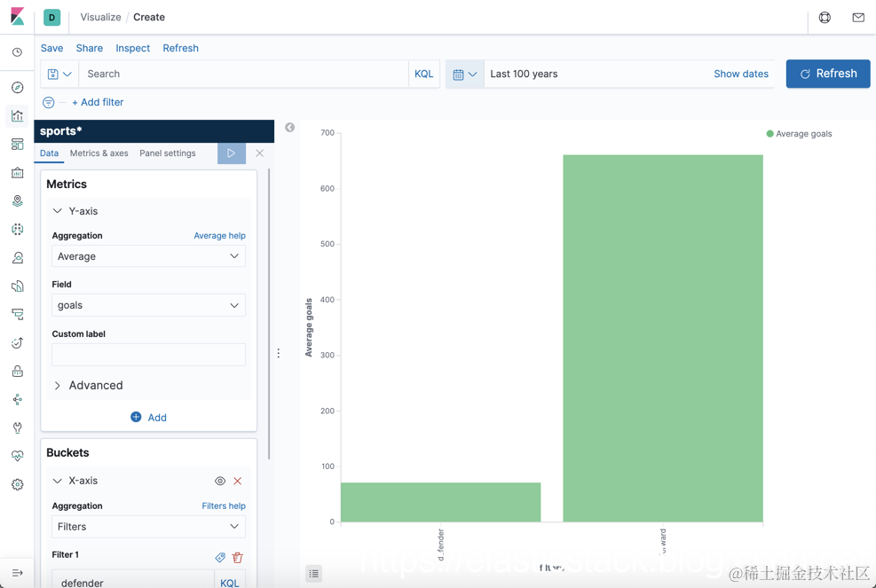Click the blue Refresh button
Screen dimensions: 876x588
828,74
